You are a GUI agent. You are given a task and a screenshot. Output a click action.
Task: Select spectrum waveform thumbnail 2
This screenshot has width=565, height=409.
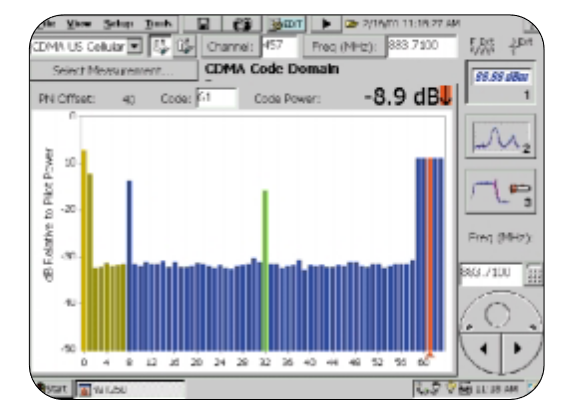(x=500, y=137)
